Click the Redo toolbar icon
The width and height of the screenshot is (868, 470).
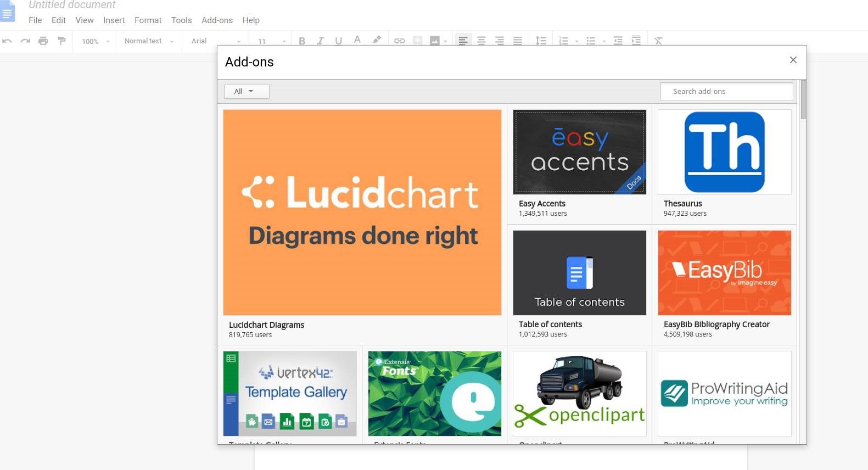(x=25, y=41)
